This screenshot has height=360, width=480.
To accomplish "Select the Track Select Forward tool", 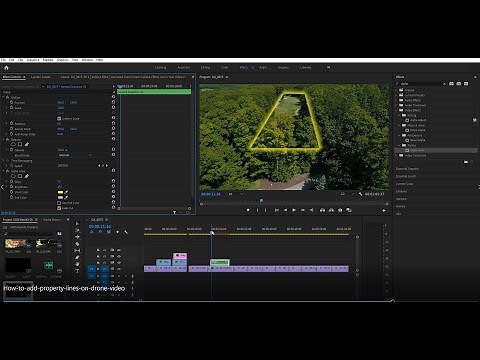I will pyautogui.click(x=77, y=230).
